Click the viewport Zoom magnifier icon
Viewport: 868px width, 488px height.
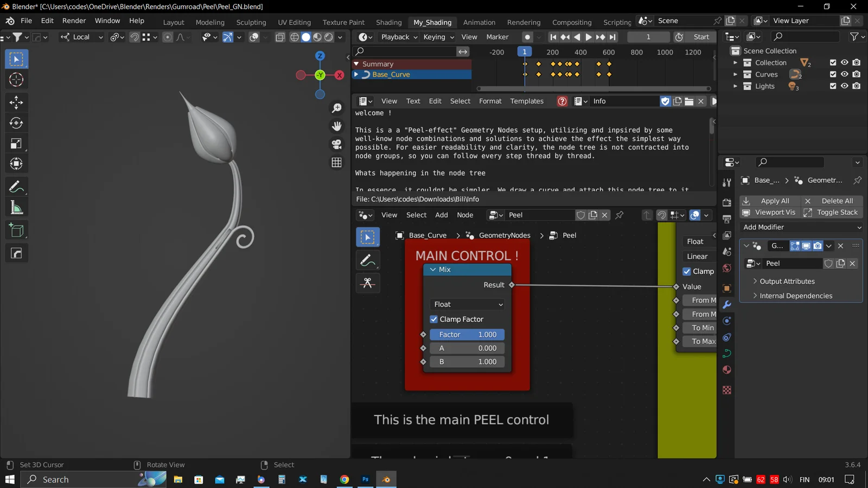point(337,108)
